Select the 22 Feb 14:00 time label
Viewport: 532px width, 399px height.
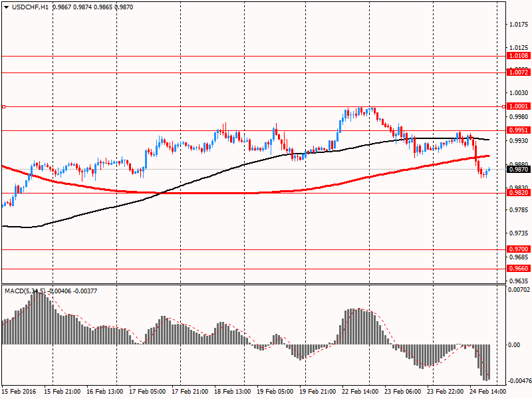tap(360, 392)
